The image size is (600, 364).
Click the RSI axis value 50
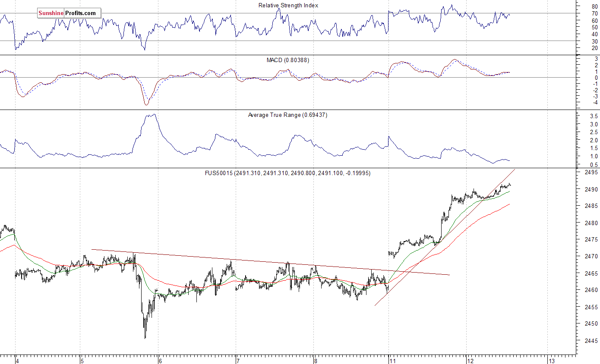pyautogui.click(x=595, y=27)
